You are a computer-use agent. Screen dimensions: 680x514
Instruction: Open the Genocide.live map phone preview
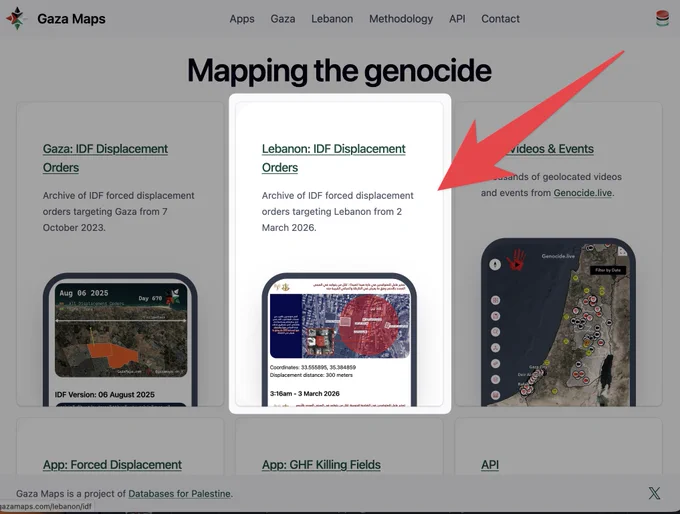pyautogui.click(x=558, y=322)
